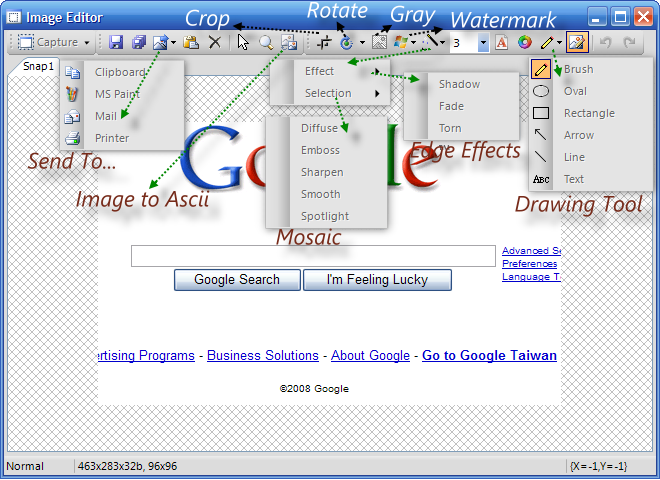Select the Spotlight effect
The width and height of the screenshot is (660, 480).
[x=326, y=216]
